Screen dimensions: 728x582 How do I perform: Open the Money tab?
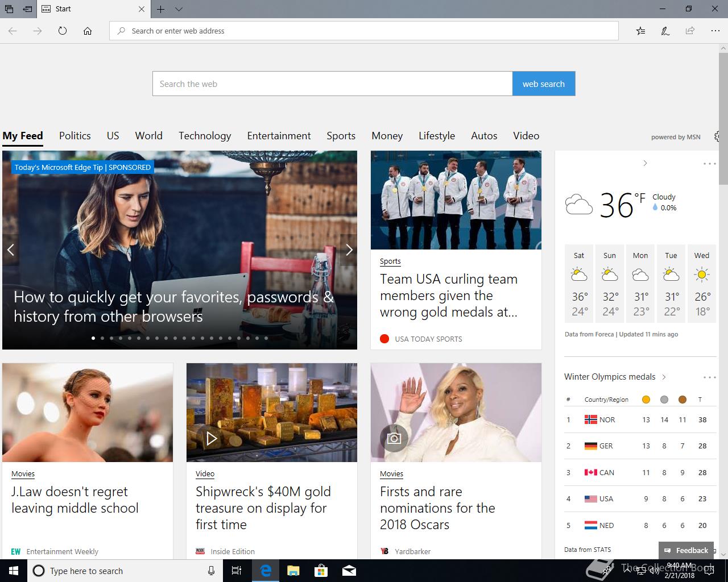(387, 136)
